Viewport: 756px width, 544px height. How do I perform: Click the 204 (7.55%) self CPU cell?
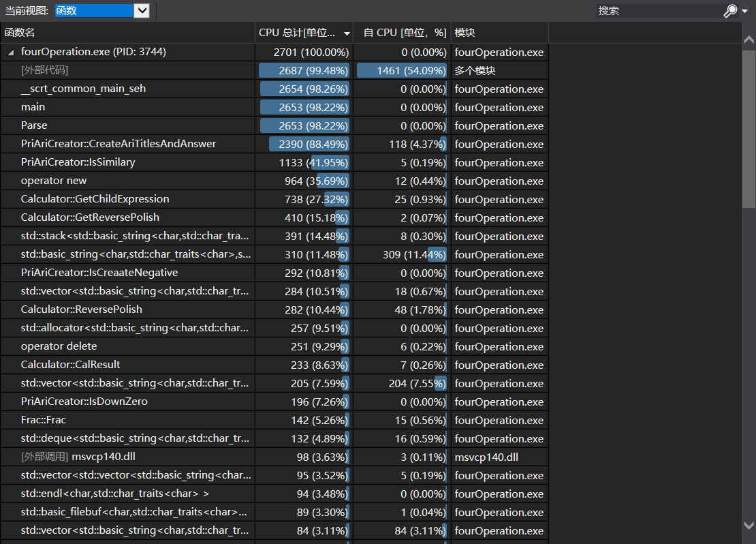(402, 383)
